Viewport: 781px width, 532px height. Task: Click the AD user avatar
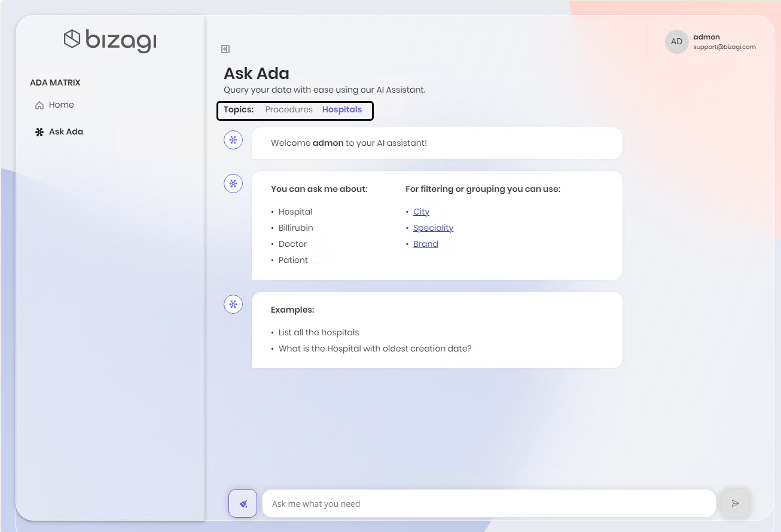(677, 42)
